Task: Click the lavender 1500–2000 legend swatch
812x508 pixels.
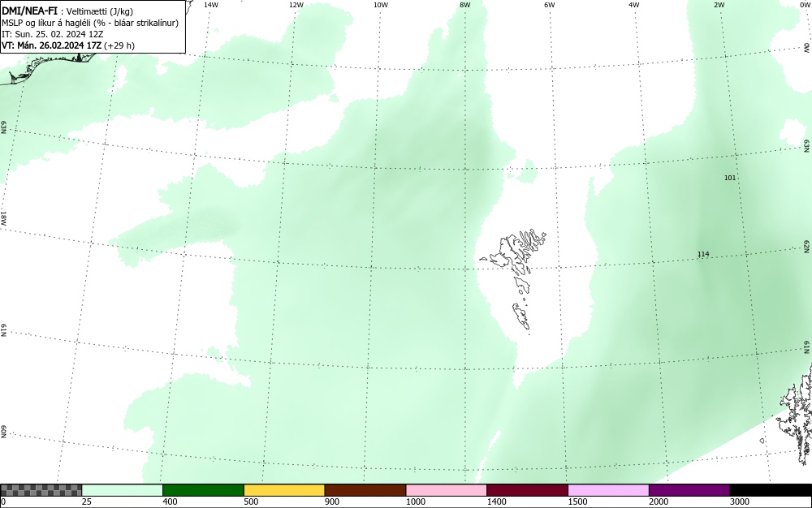Action: 608,490
